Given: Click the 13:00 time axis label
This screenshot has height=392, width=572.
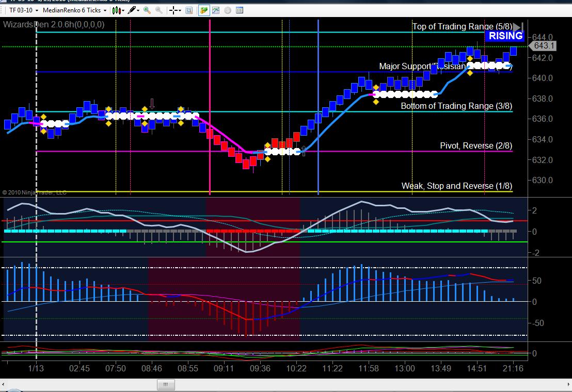Looking at the screenshot, I should click(x=405, y=368).
